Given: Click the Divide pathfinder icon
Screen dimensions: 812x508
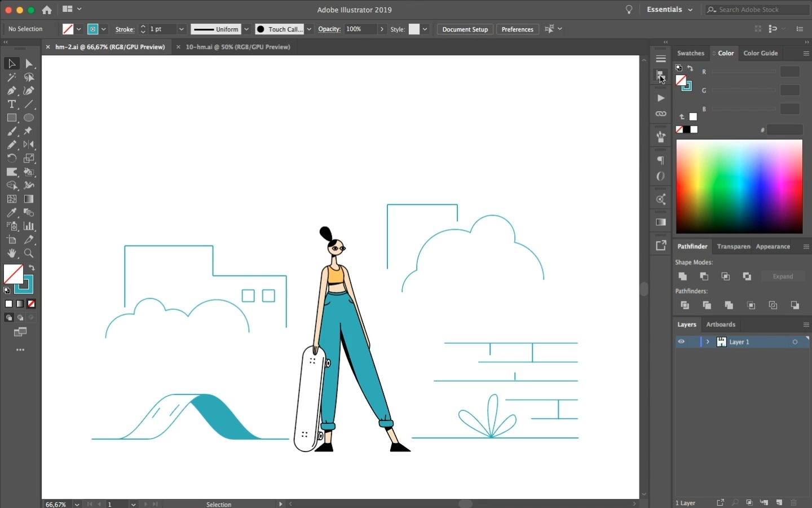Looking at the screenshot, I should [x=685, y=305].
